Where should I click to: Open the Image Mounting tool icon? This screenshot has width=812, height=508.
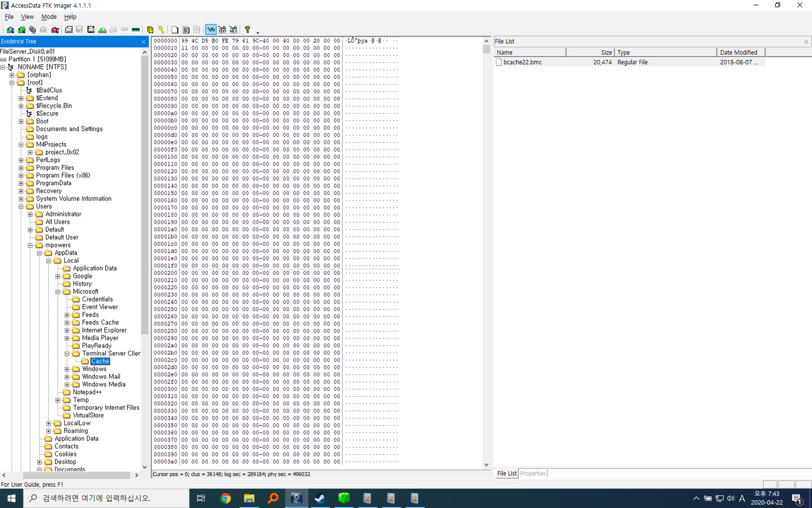[x=32, y=30]
